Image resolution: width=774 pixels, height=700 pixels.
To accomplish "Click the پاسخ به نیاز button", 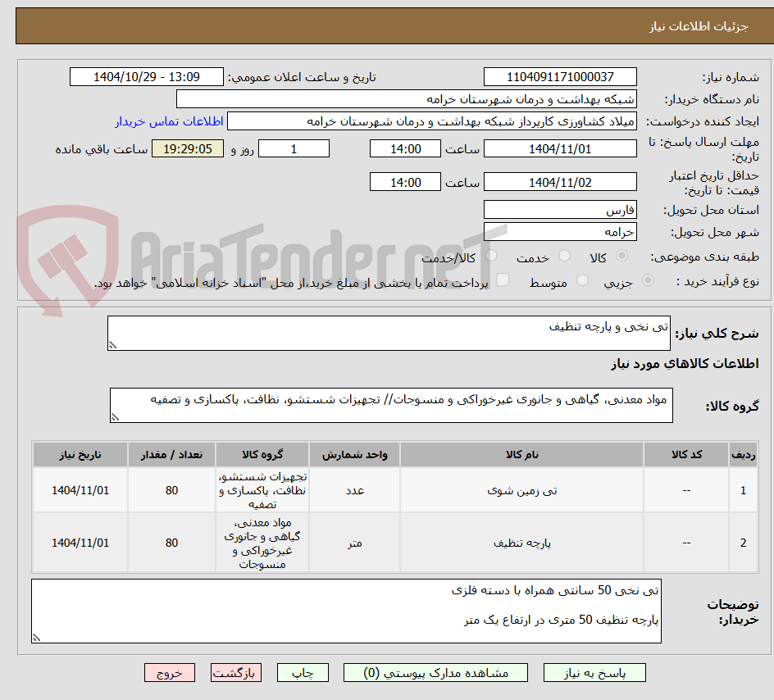I will tap(594, 673).
